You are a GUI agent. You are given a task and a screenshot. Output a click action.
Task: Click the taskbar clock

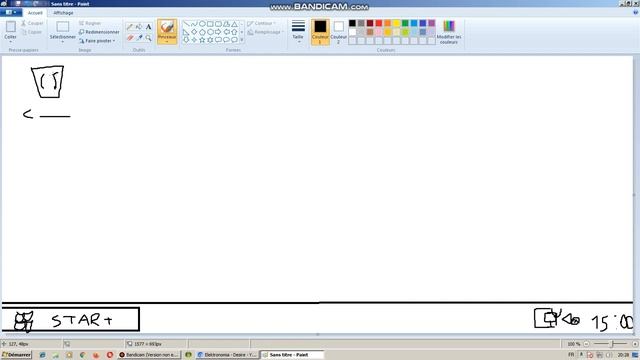click(623, 355)
